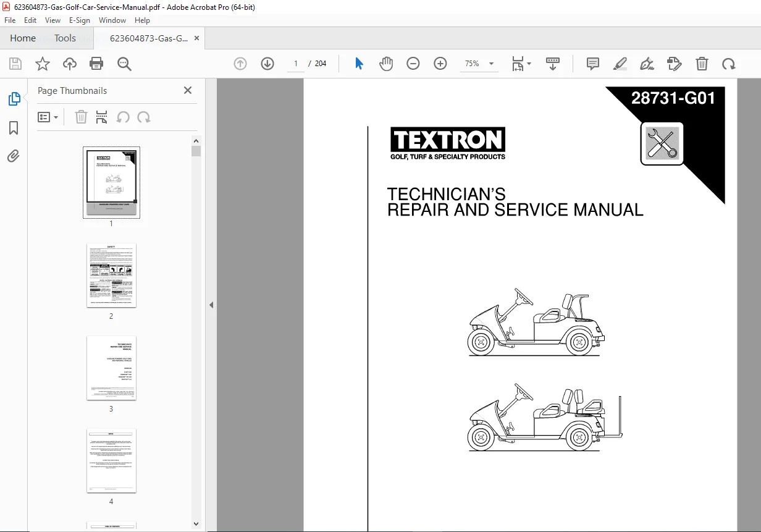This screenshot has width=761, height=532.
Task: Open the E-Sign menu
Action: (80, 20)
